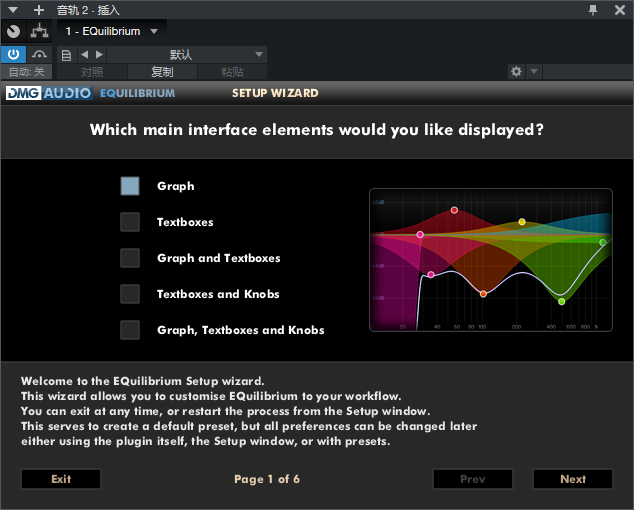
Task: Select the Graph checkbox
Action: click(x=130, y=186)
